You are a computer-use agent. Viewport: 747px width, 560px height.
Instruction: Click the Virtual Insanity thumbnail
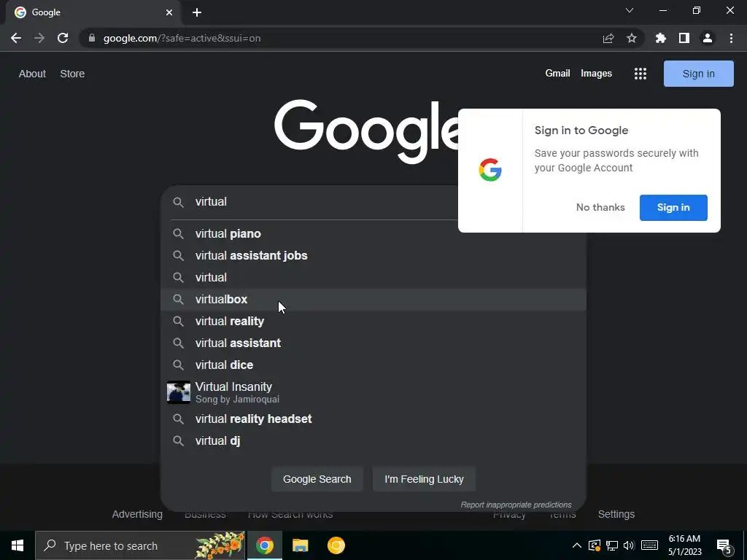[179, 392]
